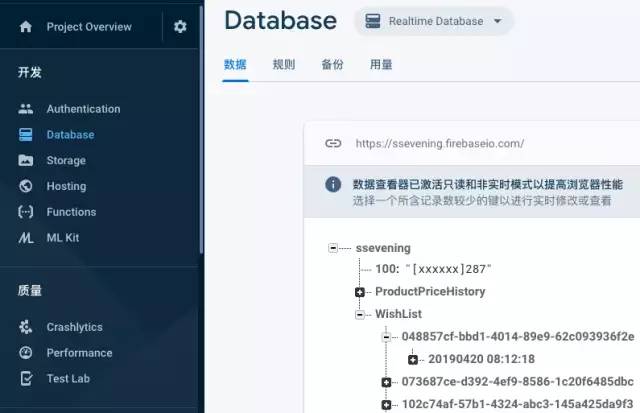Open the Realtime Database dropdown
Viewport: 640px width, 413px height.
click(434, 21)
